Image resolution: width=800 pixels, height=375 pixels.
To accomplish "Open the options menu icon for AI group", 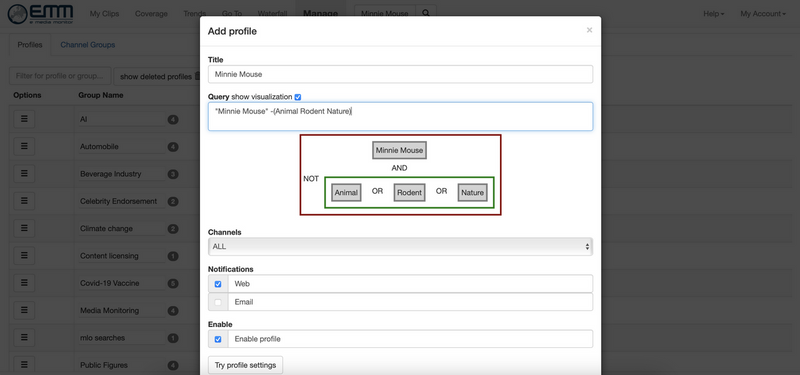I will 24,119.
